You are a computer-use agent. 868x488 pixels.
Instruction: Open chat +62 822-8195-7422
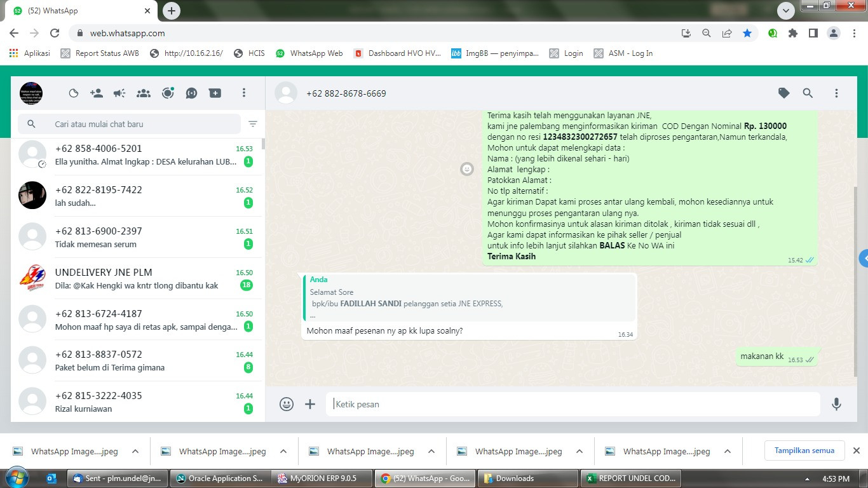coord(138,196)
